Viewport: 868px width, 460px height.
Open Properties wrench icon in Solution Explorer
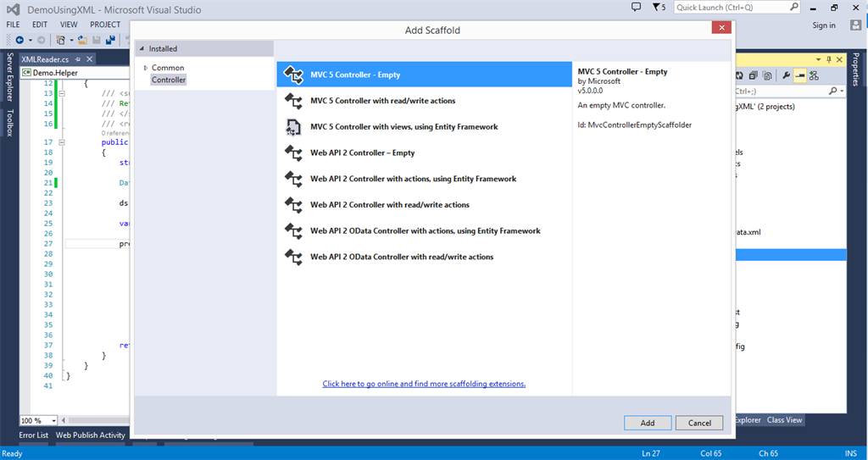click(x=786, y=76)
